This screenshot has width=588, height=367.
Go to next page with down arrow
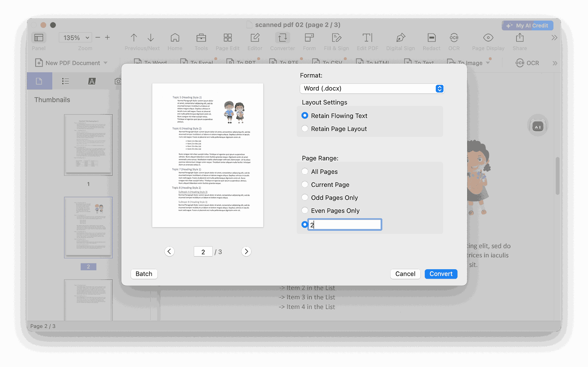(151, 37)
